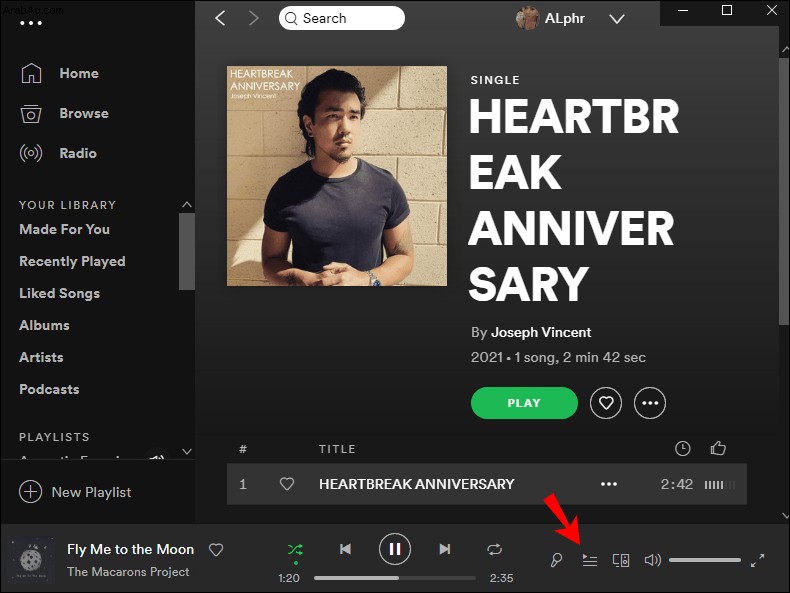Screen dimensions: 790x593
Task: Pause the current song
Action: (394, 549)
